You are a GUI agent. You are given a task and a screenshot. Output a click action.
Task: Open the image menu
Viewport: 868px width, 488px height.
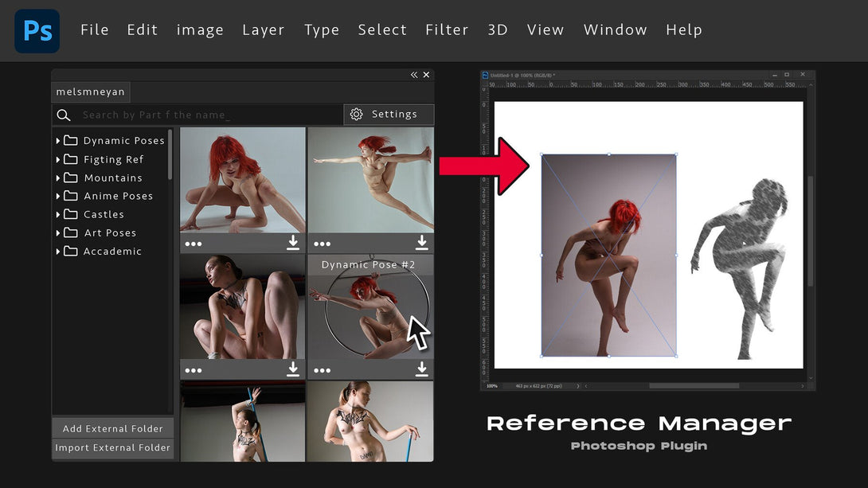tap(200, 30)
